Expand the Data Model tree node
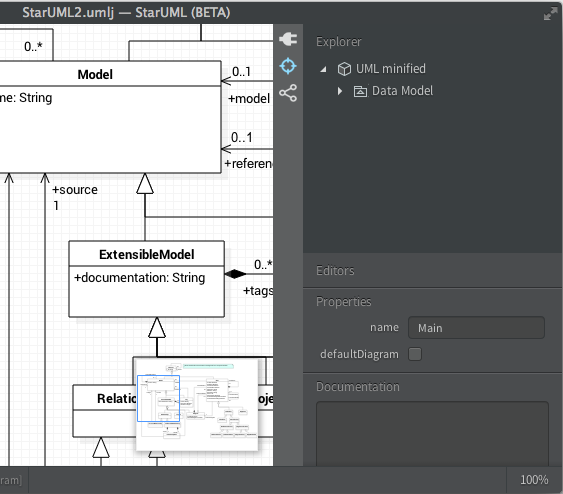The image size is (563, 494). [340, 91]
